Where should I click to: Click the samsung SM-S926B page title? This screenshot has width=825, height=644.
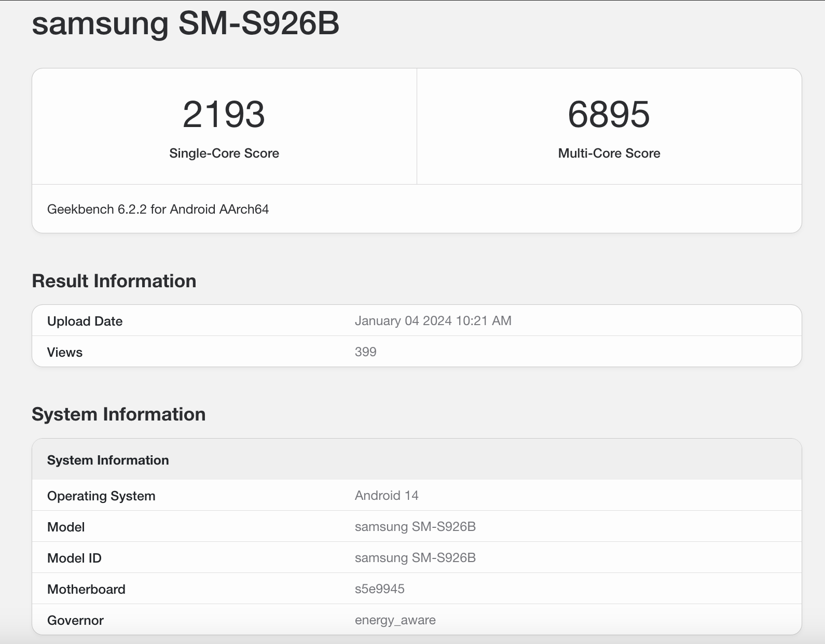coord(185,23)
